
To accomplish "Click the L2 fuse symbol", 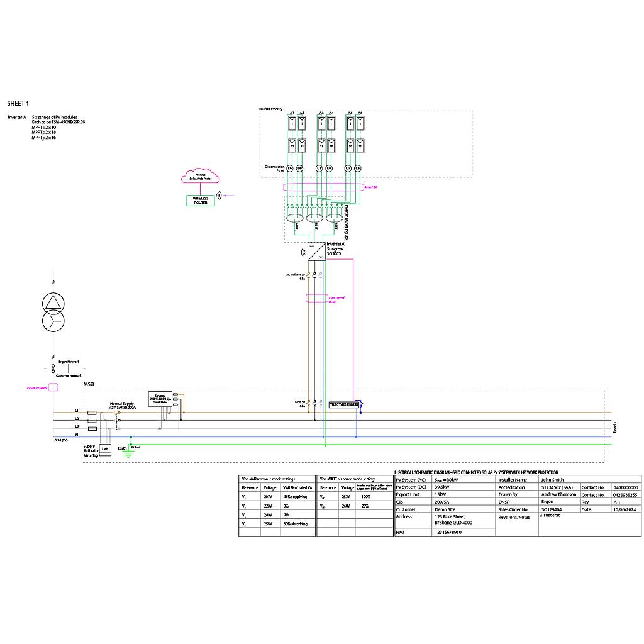I will 92,421.
